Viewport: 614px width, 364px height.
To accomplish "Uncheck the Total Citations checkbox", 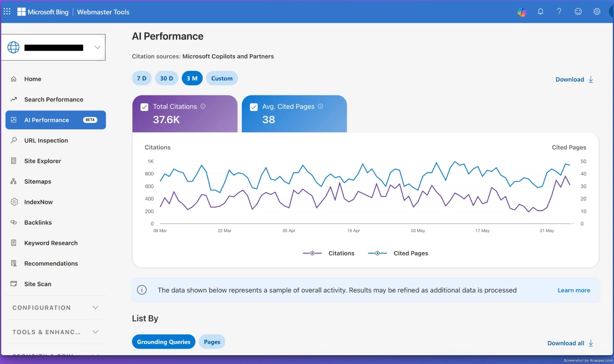I will pyautogui.click(x=144, y=107).
